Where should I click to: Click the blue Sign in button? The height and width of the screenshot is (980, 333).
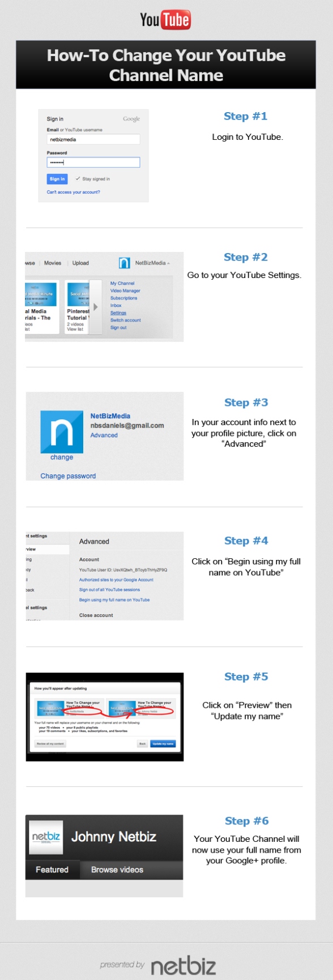[x=57, y=179]
